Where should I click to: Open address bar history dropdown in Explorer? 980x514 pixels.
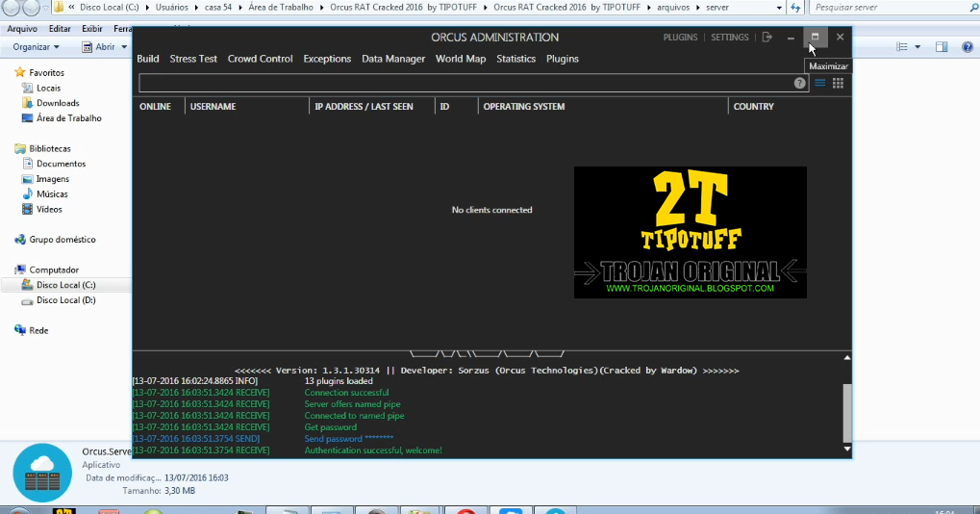[779, 8]
